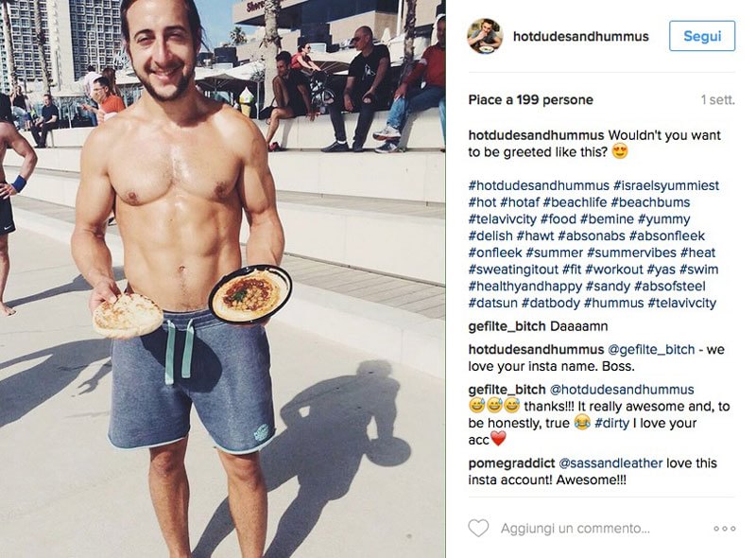Viewport: 756px width, 558px height.
Task: Open the hotdudesandhummus profile avatar
Action: click(485, 36)
